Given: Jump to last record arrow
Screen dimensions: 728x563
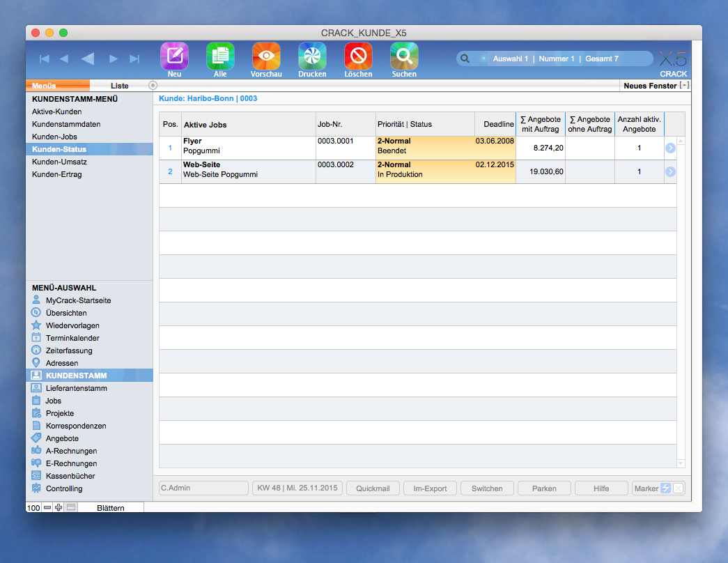Looking at the screenshot, I should (134, 59).
